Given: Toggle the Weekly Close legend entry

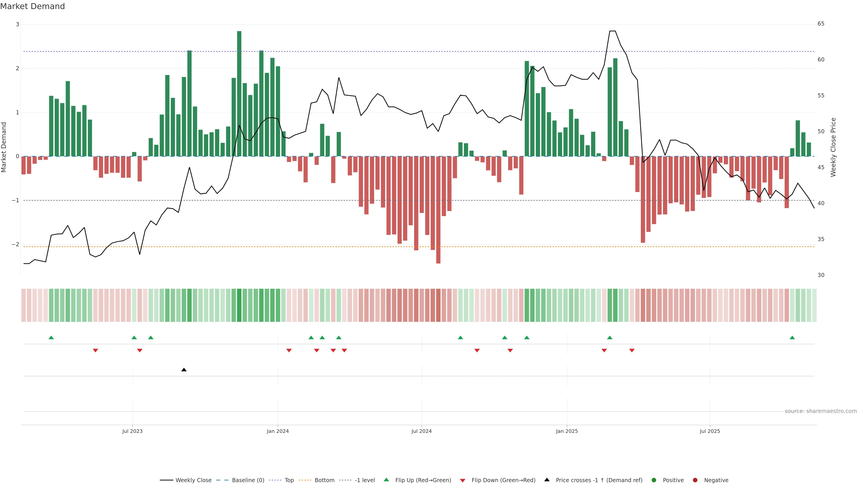Looking at the screenshot, I should pos(193,480).
